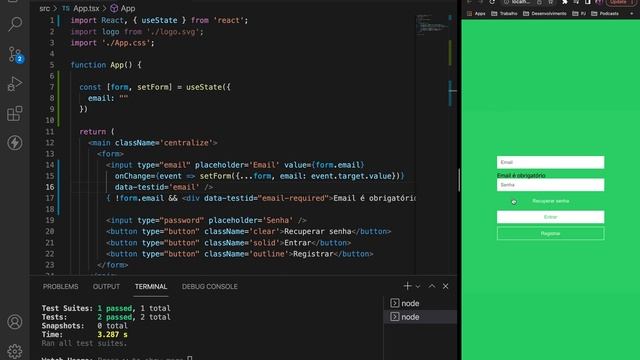Click the App symbol breadcrumb
The width and height of the screenshot is (640, 360).
(x=123, y=8)
